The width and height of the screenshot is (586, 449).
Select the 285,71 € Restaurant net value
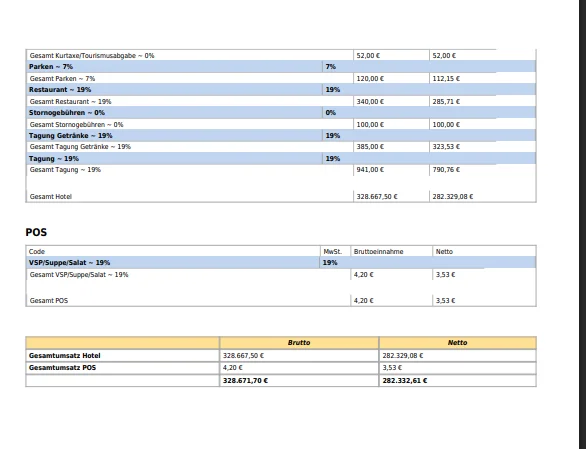[446, 101]
